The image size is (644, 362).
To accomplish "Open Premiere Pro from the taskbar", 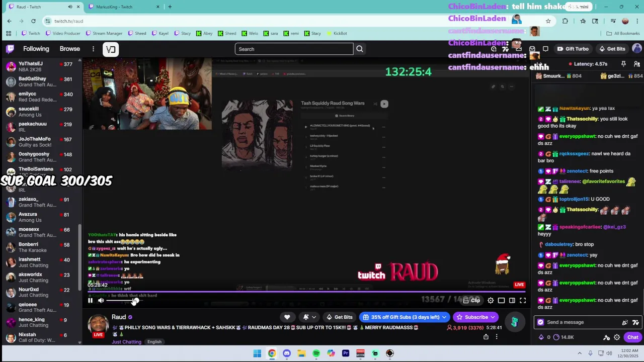I will pos(346,353).
